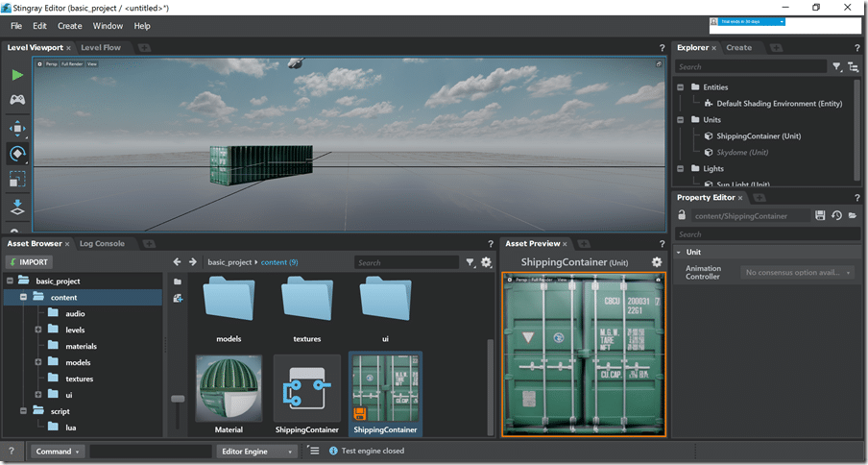Viewport: 868px width, 465px height.
Task: Select the Move tool in viewport toolbar
Action: [x=17, y=129]
